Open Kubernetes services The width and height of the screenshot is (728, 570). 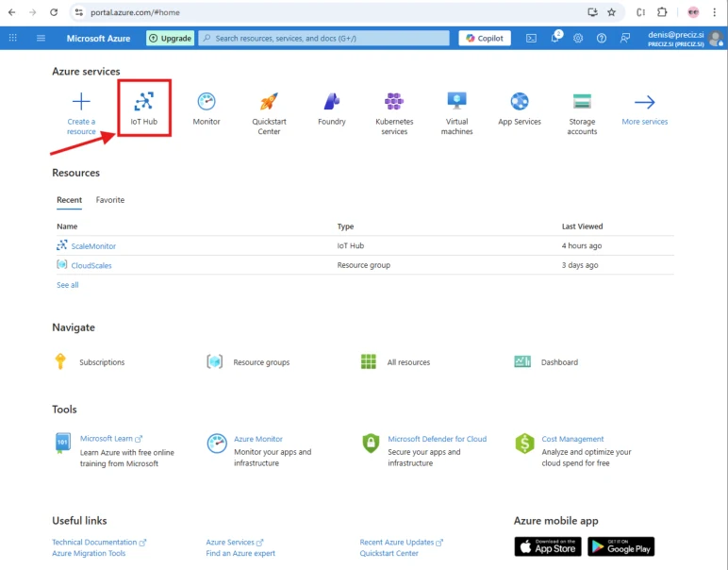(x=394, y=113)
